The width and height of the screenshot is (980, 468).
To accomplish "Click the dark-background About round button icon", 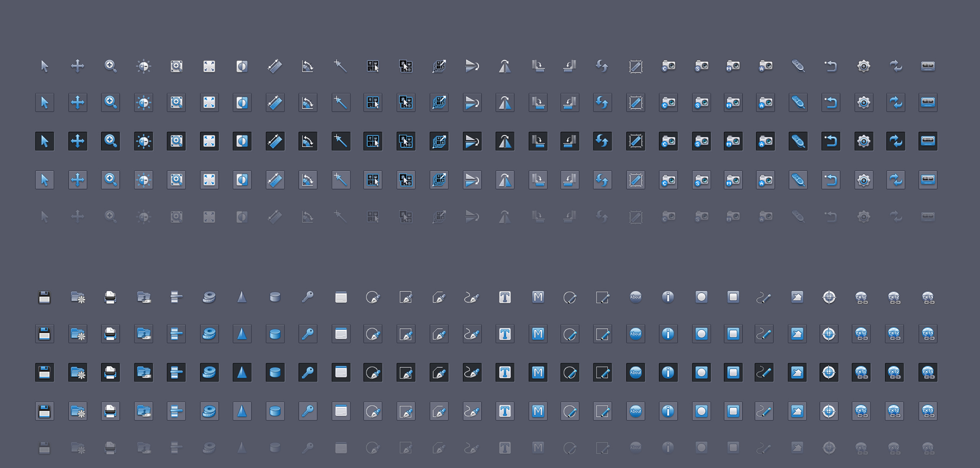I will [x=635, y=372].
